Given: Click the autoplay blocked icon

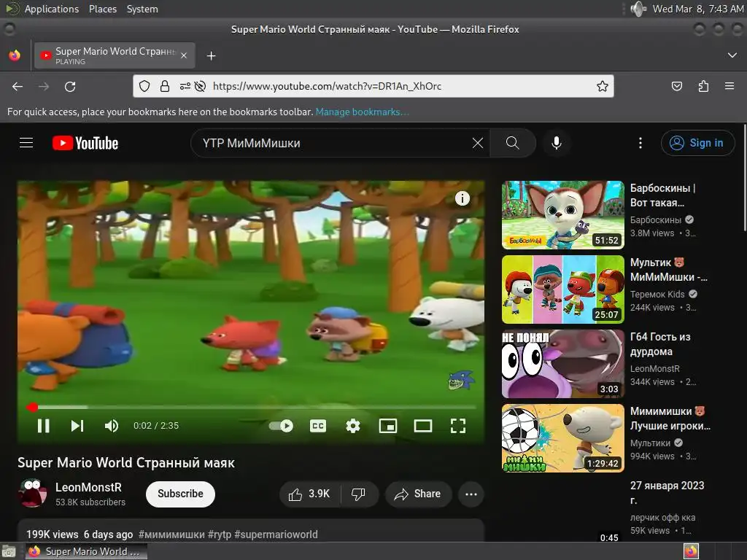Looking at the screenshot, I should coord(201,86).
